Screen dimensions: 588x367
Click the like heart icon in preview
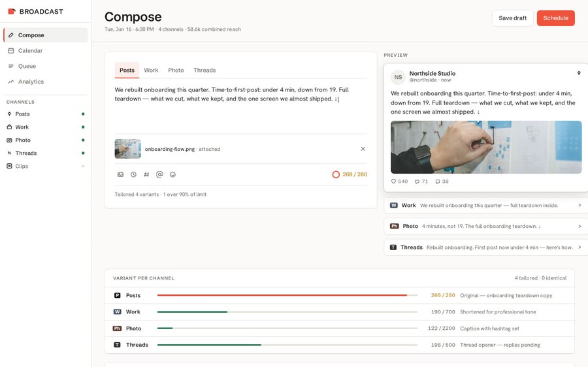click(393, 182)
